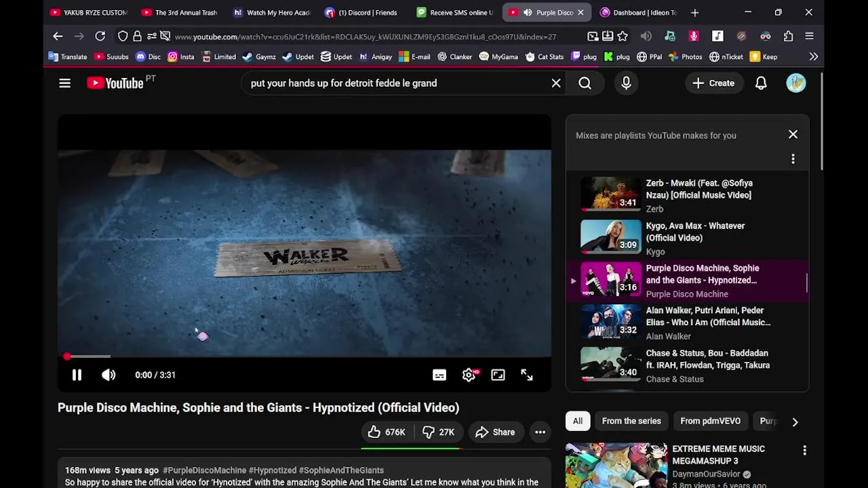Play Kygo, Ava Max - Whatever

coord(687,238)
